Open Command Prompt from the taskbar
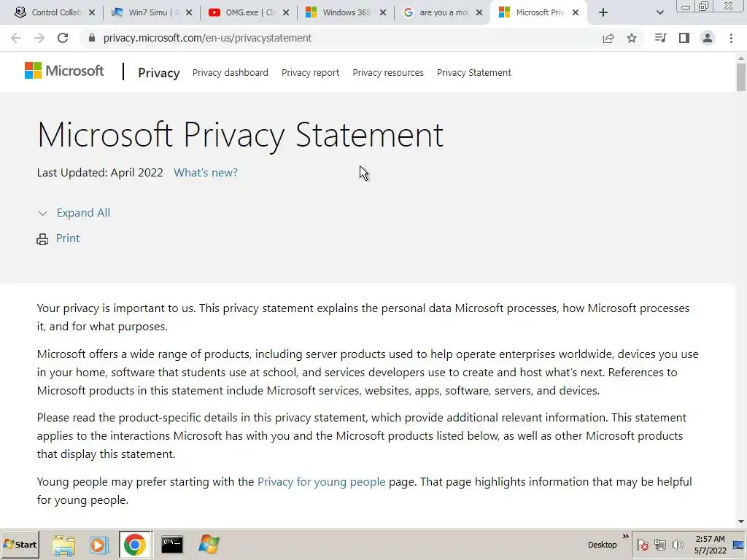This screenshot has width=747, height=560. (x=172, y=544)
